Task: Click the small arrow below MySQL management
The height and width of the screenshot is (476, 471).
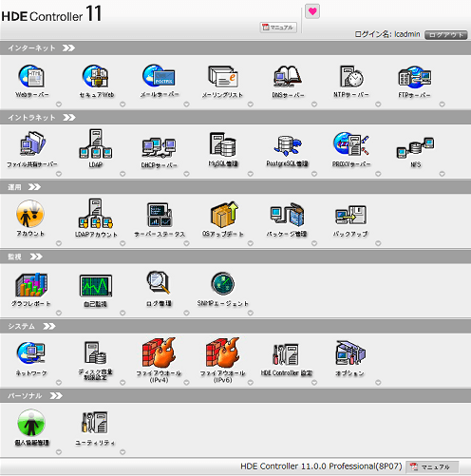Action: (x=251, y=174)
